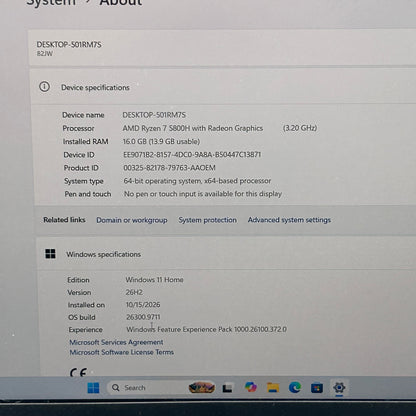This screenshot has width=416, height=416.
Task: Select the 16.0 GB installed RAM value
Action: 161,141
